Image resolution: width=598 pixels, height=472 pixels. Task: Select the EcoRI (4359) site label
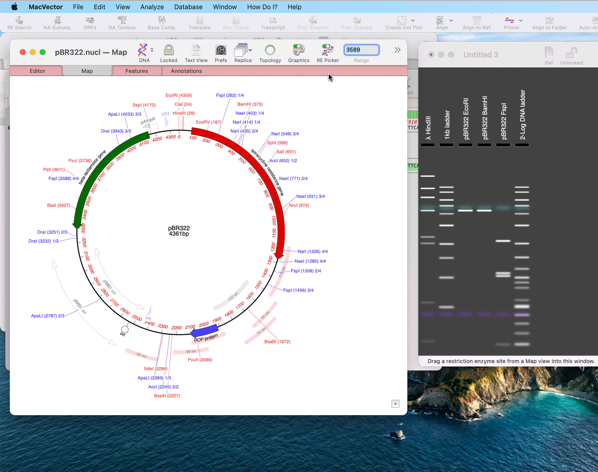pyautogui.click(x=178, y=95)
